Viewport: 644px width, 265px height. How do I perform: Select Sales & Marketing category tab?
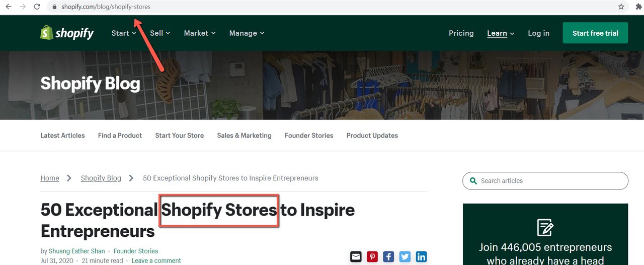pos(244,136)
